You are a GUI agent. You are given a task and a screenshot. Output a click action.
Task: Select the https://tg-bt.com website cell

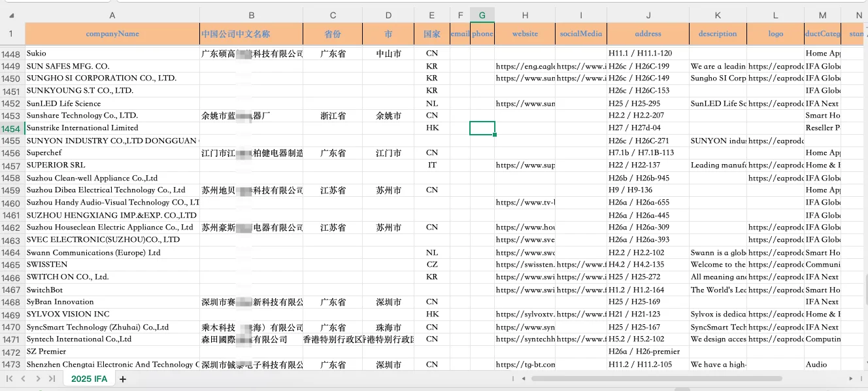525,365
